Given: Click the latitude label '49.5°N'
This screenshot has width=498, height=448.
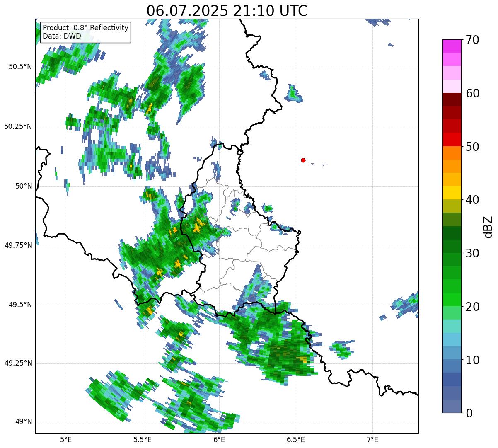Looking at the screenshot, I should (x=20, y=305).
